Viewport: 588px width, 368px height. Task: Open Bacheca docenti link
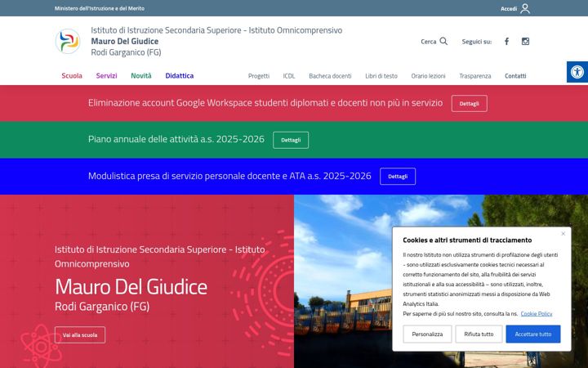tap(330, 76)
